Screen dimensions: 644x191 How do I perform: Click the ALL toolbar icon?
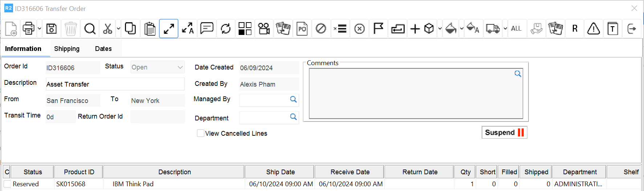[x=516, y=28]
